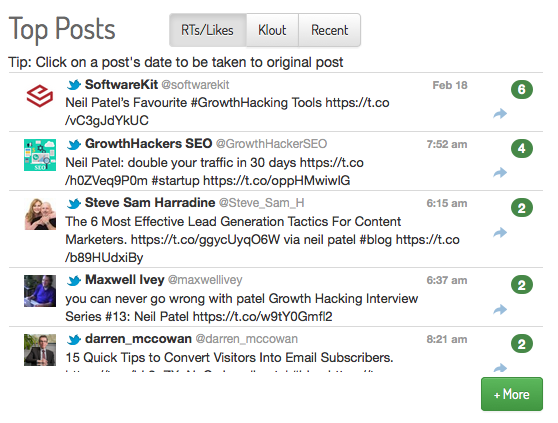Load more posts with + More button
The height and width of the screenshot is (423, 558).
tap(512, 394)
